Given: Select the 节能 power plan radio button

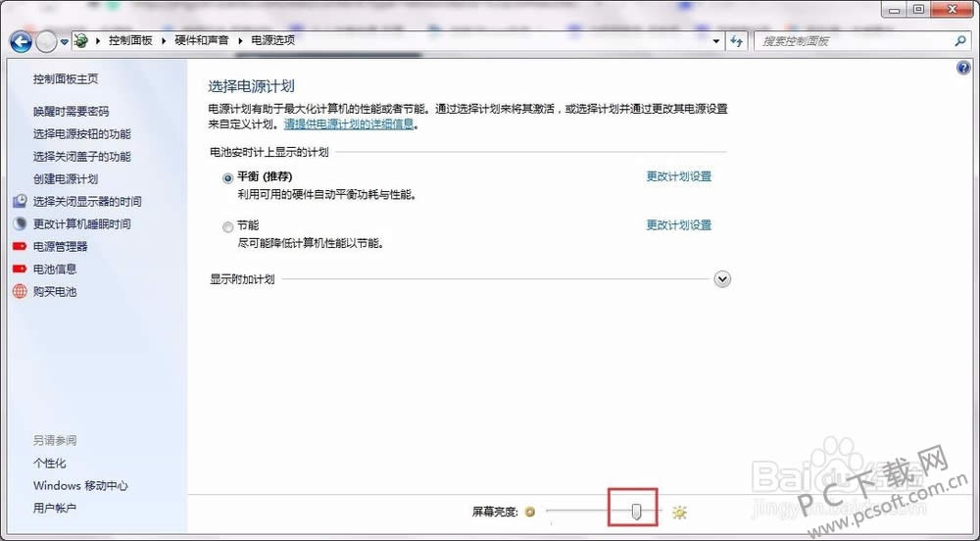Looking at the screenshot, I should [228, 226].
